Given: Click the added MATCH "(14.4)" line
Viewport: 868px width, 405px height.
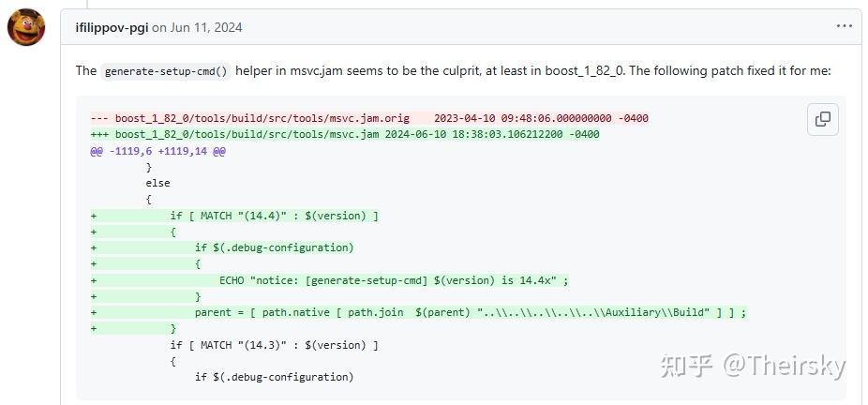Looking at the screenshot, I should [274, 216].
